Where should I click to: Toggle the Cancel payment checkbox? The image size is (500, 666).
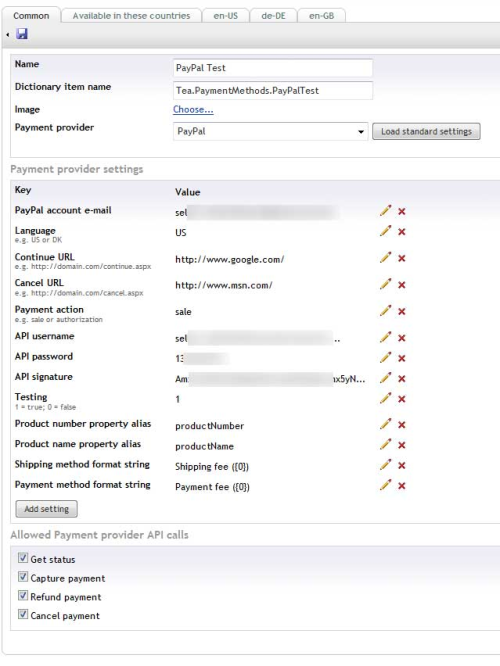pos(23,614)
